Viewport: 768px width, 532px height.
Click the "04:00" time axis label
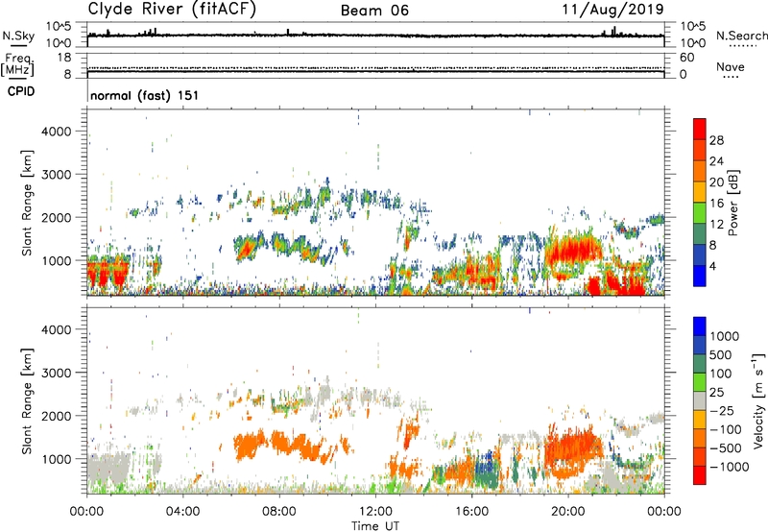click(182, 512)
